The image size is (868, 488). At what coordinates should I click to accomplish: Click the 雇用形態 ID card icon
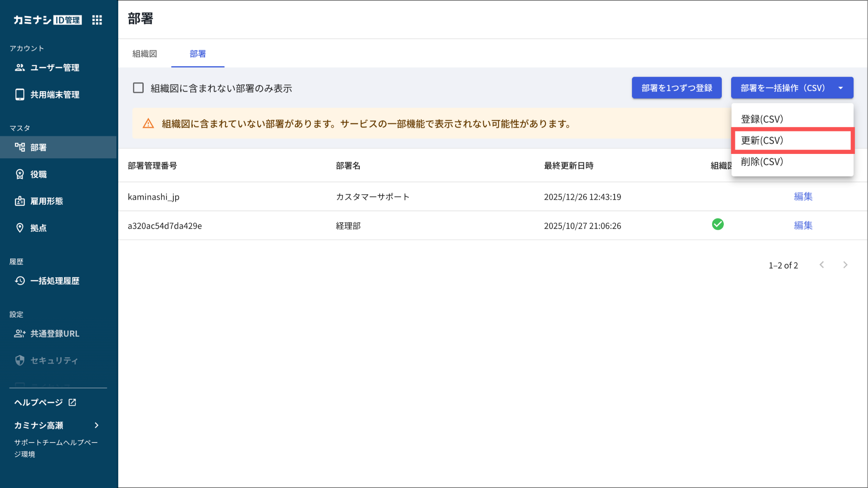pyautogui.click(x=19, y=201)
